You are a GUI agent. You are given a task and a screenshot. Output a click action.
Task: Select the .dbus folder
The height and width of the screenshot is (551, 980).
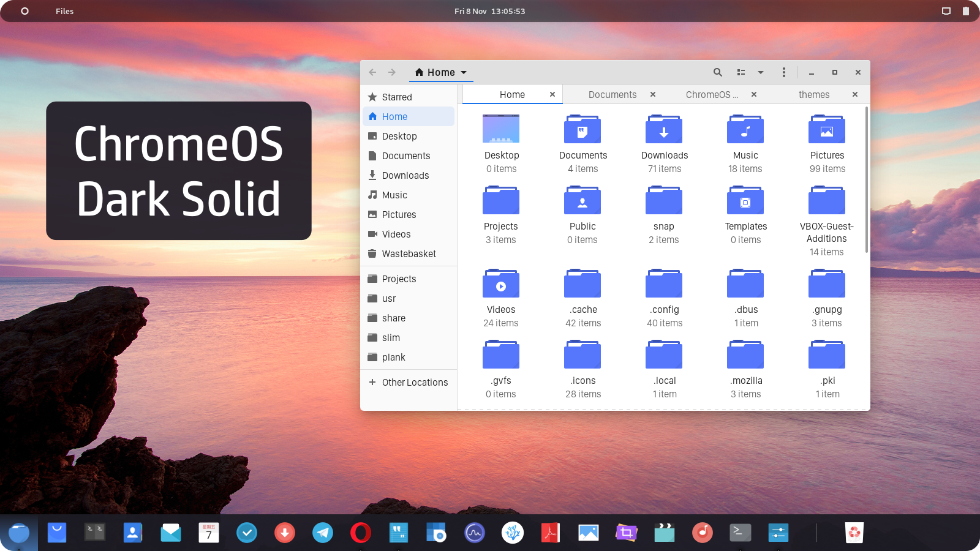(745, 283)
